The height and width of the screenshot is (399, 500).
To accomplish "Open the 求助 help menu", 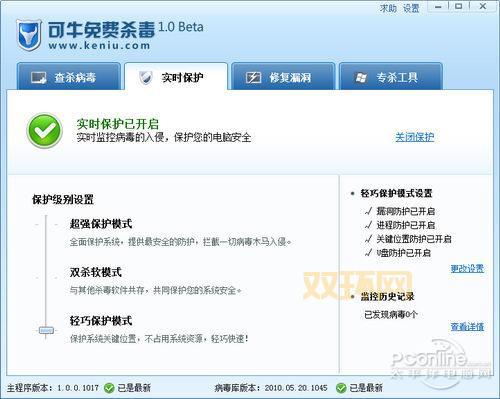I will pyautogui.click(x=388, y=8).
